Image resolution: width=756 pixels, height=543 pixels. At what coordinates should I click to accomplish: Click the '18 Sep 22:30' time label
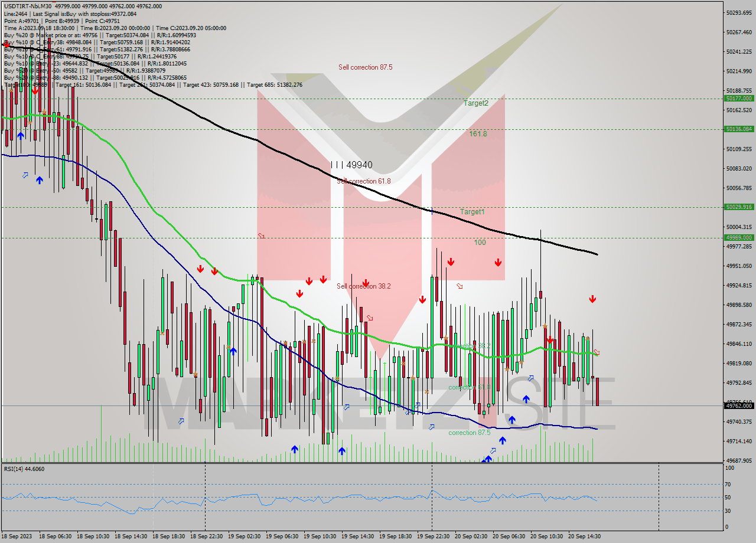tap(206, 536)
